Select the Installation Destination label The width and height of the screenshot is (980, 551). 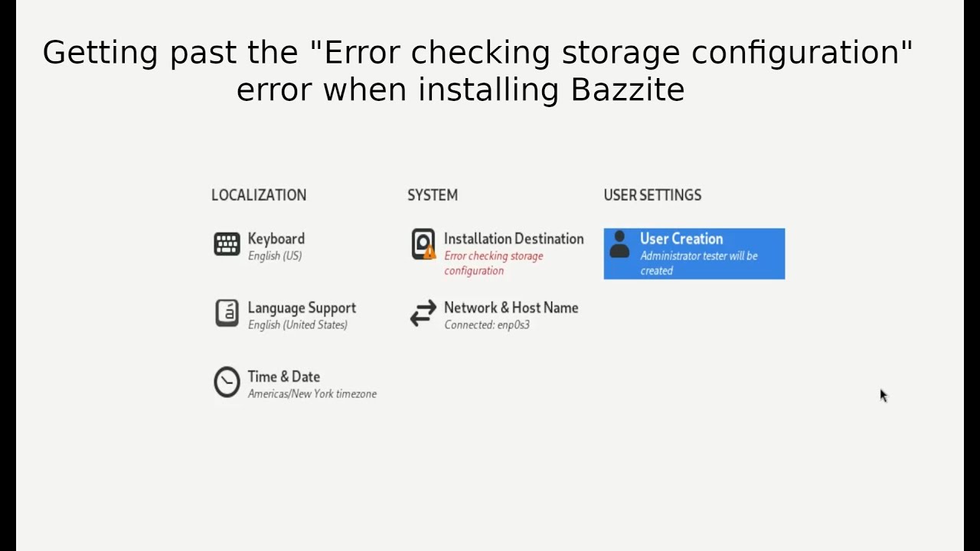(x=513, y=239)
